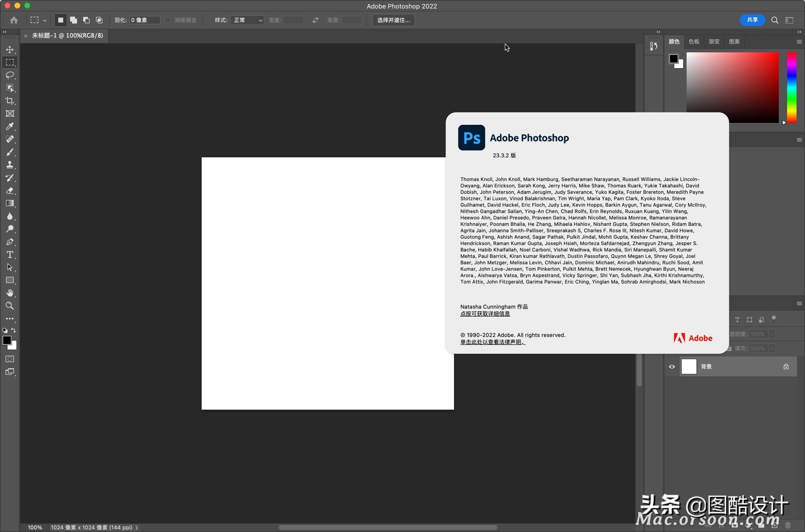The image size is (805, 532).
Task: Click the 羽化 feather input field
Action: [x=145, y=20]
